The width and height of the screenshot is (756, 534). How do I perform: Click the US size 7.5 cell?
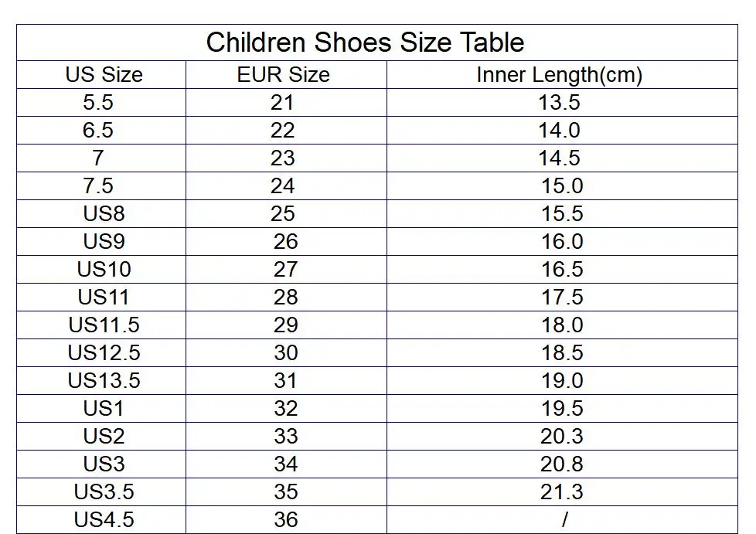click(98, 186)
